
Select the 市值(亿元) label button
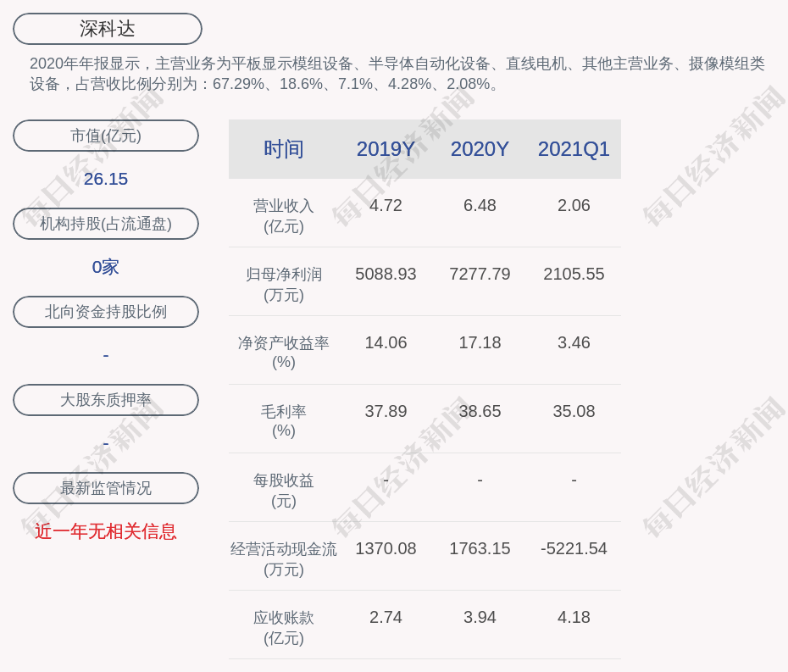(x=106, y=136)
